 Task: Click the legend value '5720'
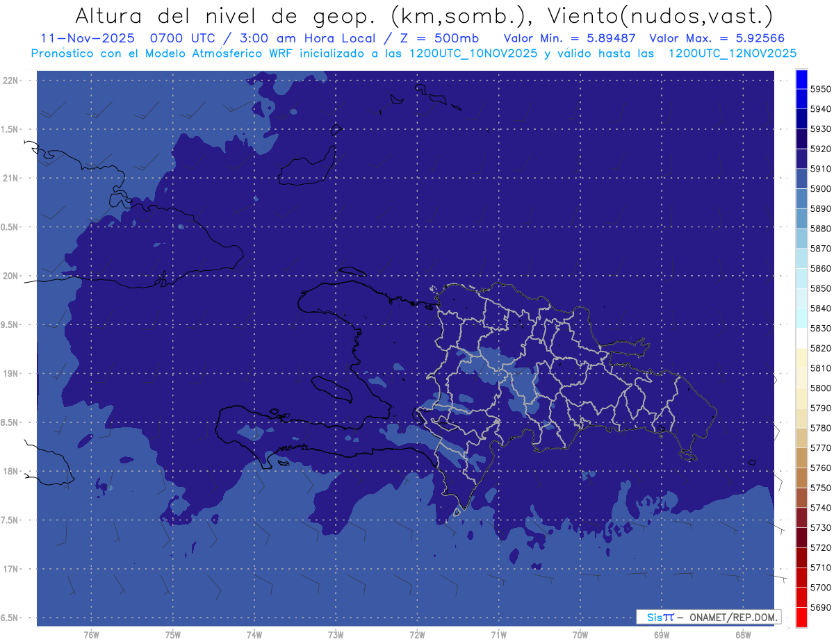(821, 547)
